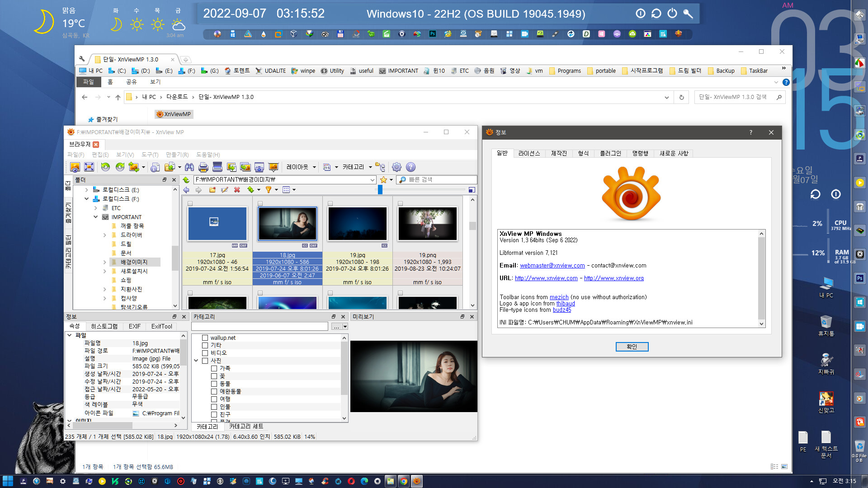Rotate image clockwise using toolbar icon

[120, 167]
